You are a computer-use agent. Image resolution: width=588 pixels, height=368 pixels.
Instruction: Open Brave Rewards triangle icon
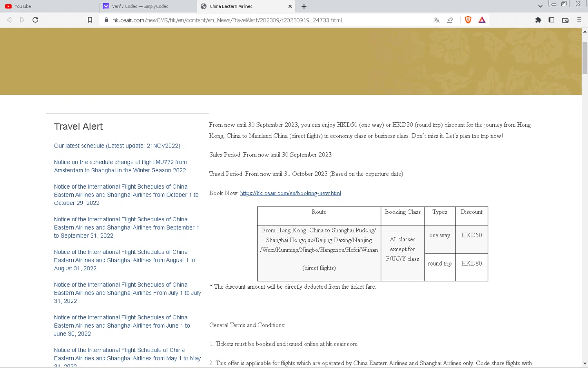tap(482, 20)
